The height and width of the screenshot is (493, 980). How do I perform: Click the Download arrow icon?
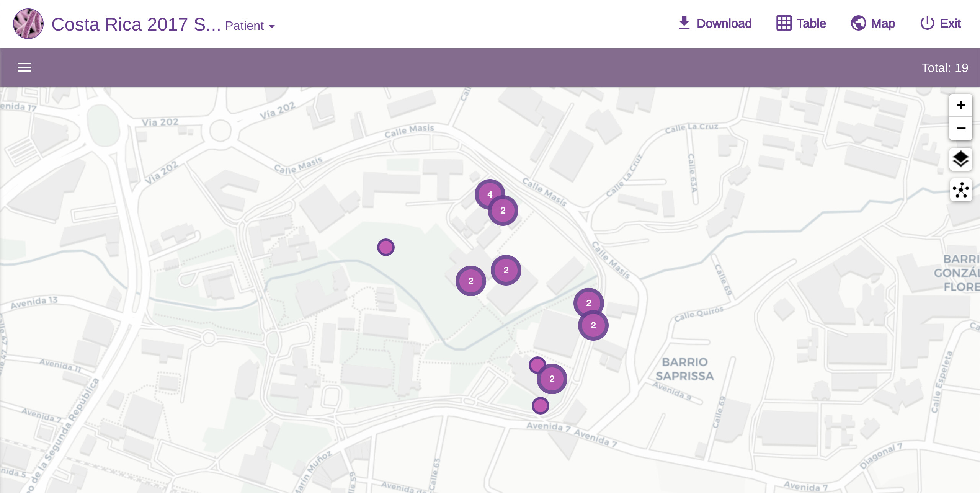click(684, 23)
